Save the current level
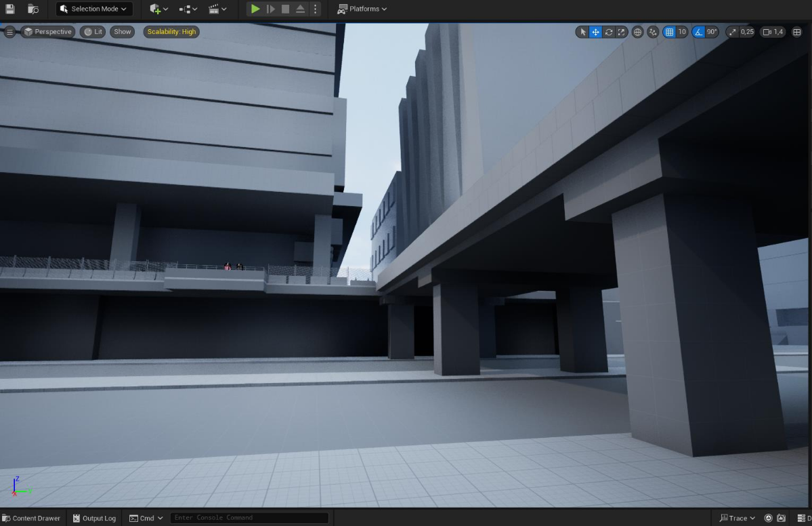 (9, 9)
